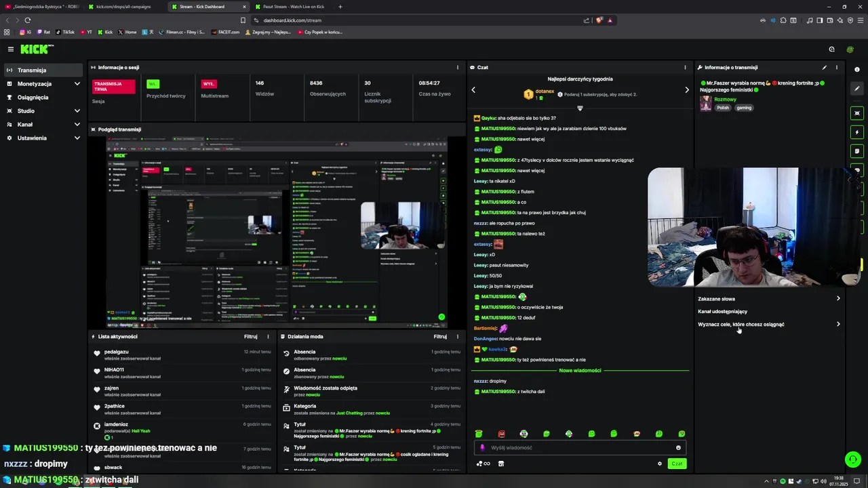
Task: Click the purple microphone icon in message box
Action: pos(483,447)
